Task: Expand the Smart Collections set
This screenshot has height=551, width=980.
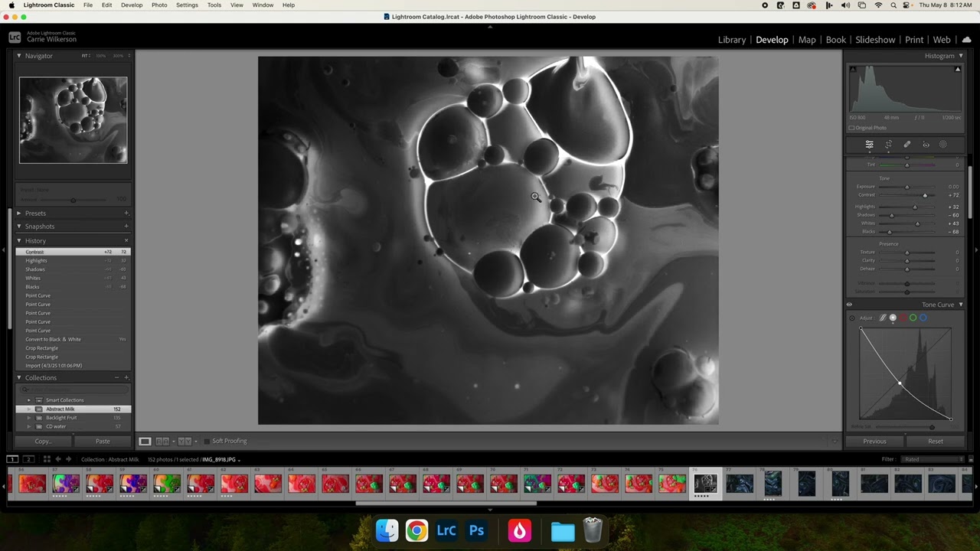Action: 29,400
